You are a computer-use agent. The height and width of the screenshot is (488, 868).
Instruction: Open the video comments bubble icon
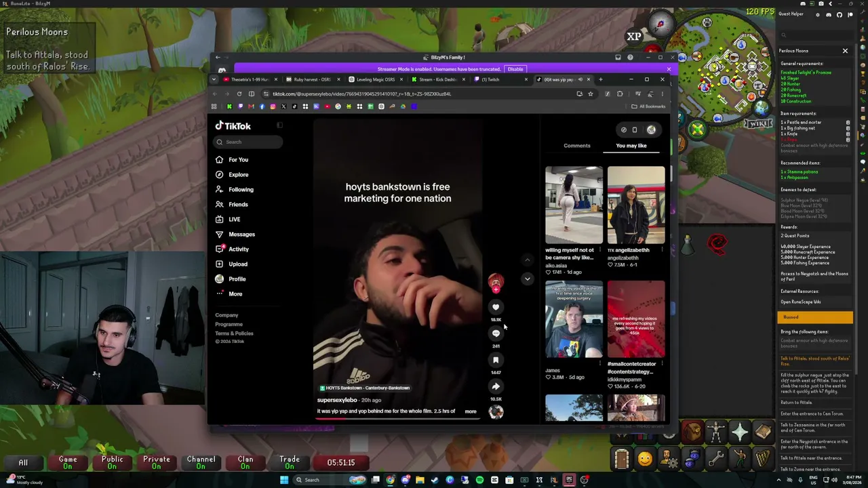[496, 333]
